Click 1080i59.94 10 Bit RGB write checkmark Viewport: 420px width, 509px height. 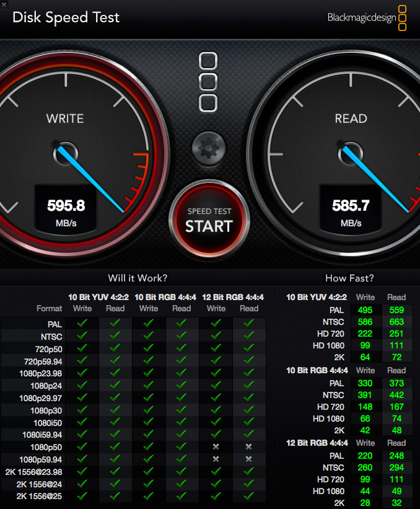(x=149, y=434)
